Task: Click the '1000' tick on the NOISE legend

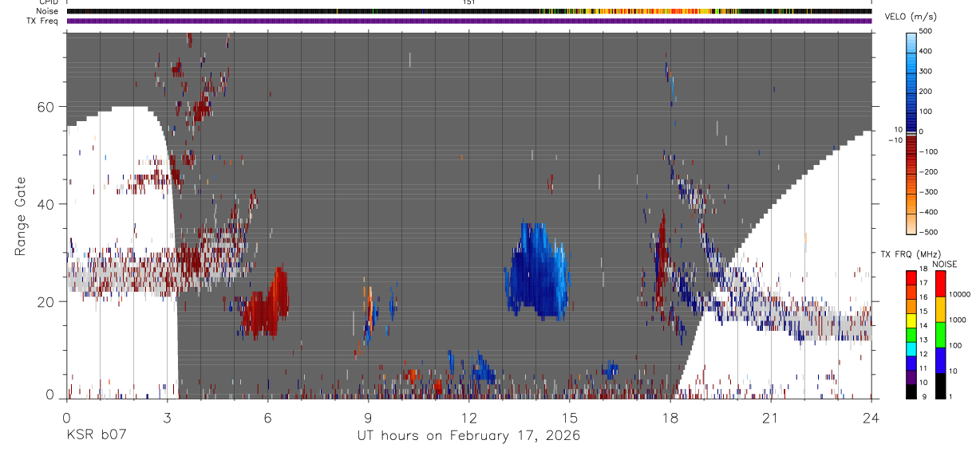Action: click(958, 320)
